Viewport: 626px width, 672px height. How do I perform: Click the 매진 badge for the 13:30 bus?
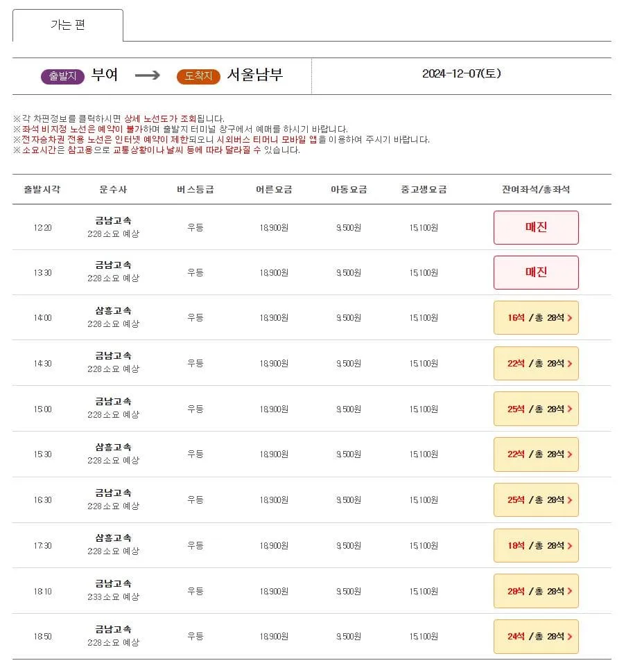tap(535, 272)
